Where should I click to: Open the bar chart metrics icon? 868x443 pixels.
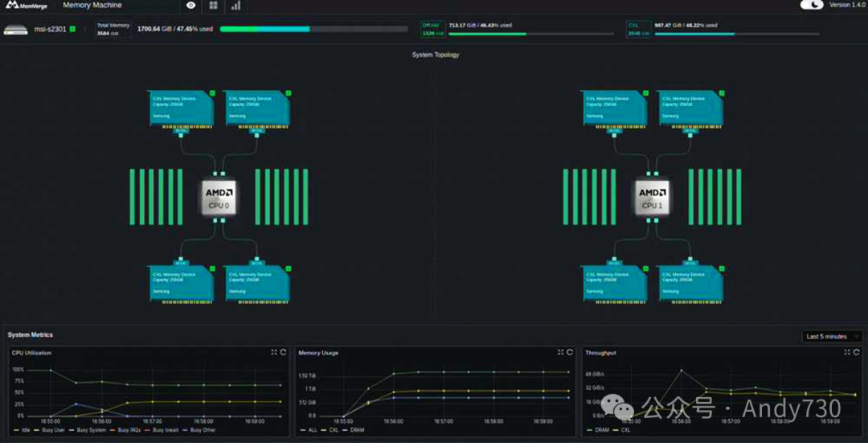click(x=235, y=6)
